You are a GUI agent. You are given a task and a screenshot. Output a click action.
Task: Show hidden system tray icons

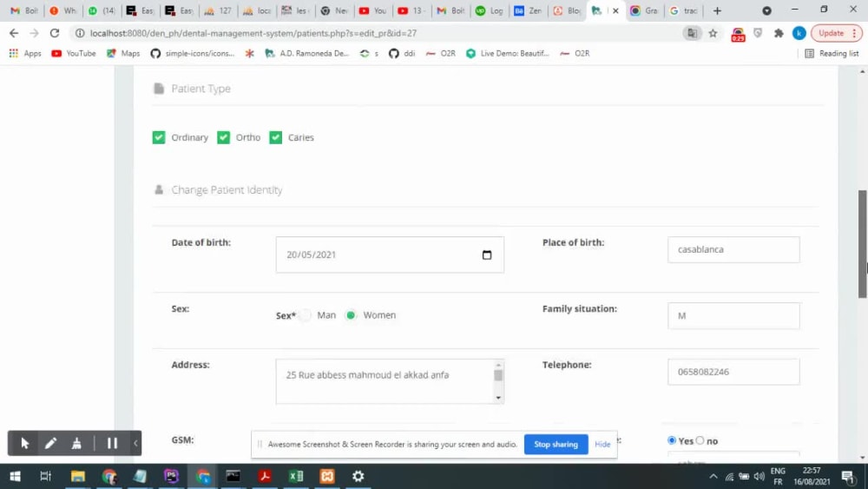[x=713, y=476]
